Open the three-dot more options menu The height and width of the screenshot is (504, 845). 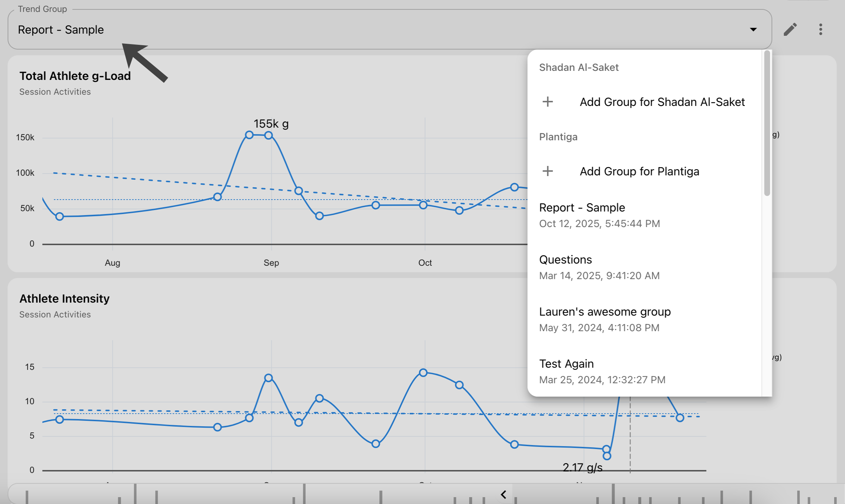click(820, 29)
